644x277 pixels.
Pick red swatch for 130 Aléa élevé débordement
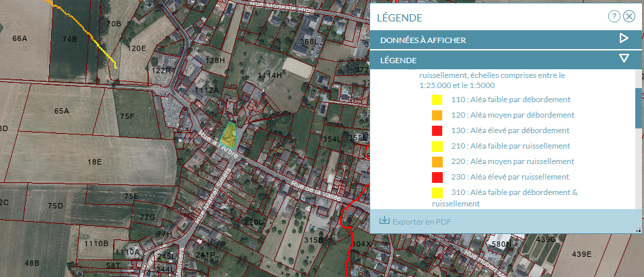437,131
